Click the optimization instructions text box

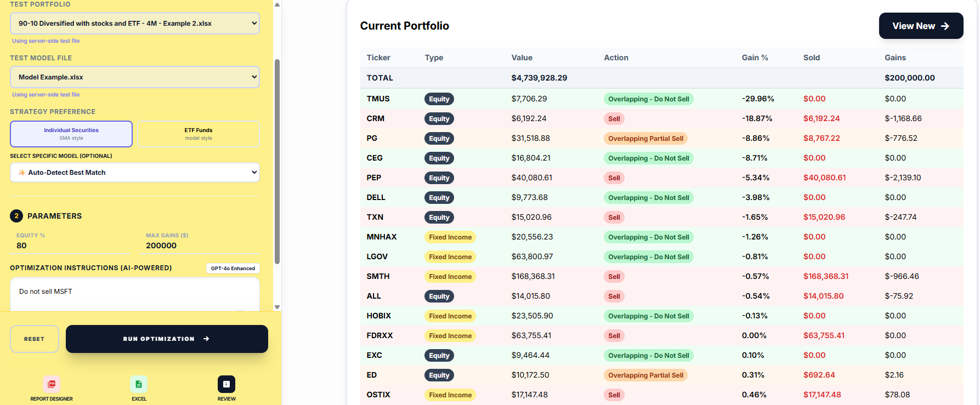pos(135,294)
